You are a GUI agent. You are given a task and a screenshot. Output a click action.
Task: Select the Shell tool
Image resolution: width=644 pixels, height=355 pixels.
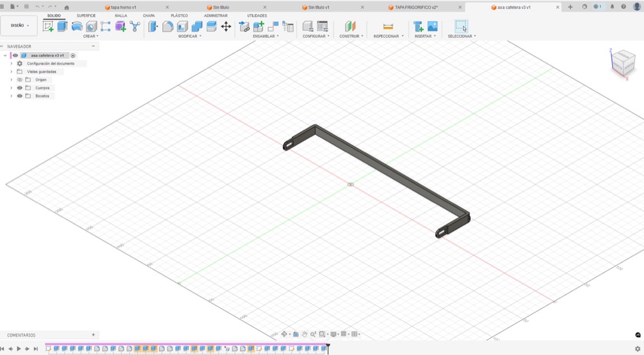[182, 26]
